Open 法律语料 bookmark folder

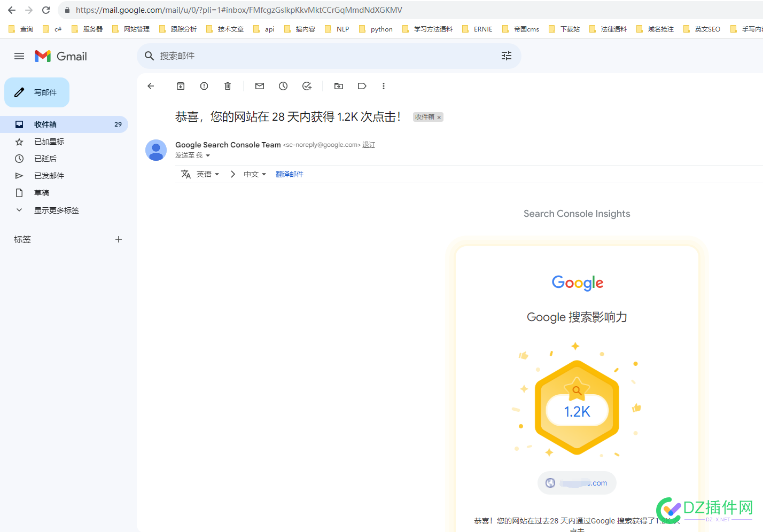[x=608, y=29]
